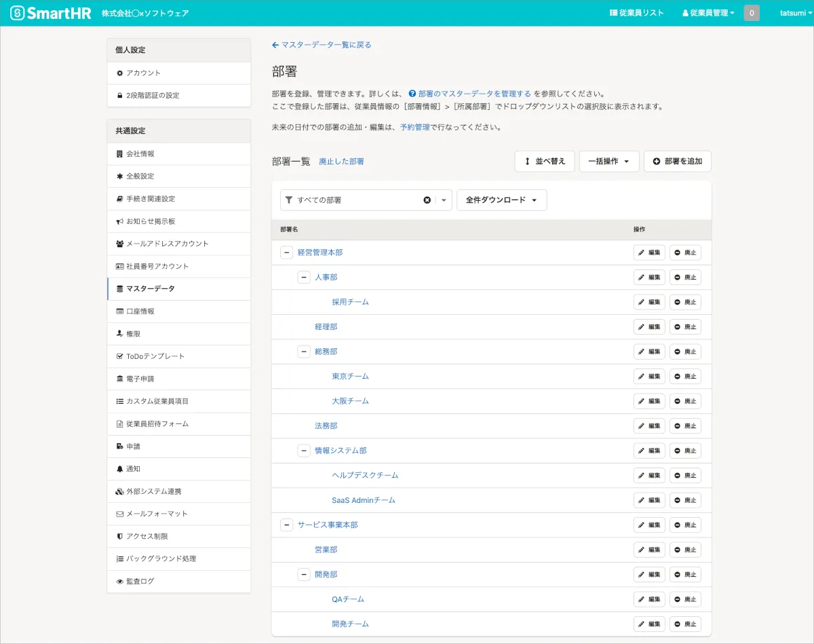Click the pencil 編集 button for 採用チーム
814x644 pixels.
649,302
